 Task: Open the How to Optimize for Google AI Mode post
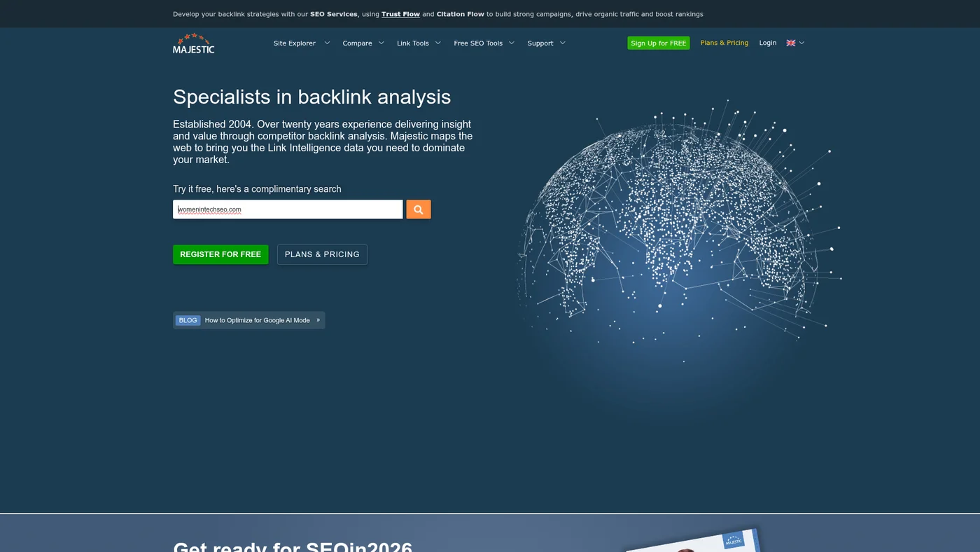click(x=257, y=320)
